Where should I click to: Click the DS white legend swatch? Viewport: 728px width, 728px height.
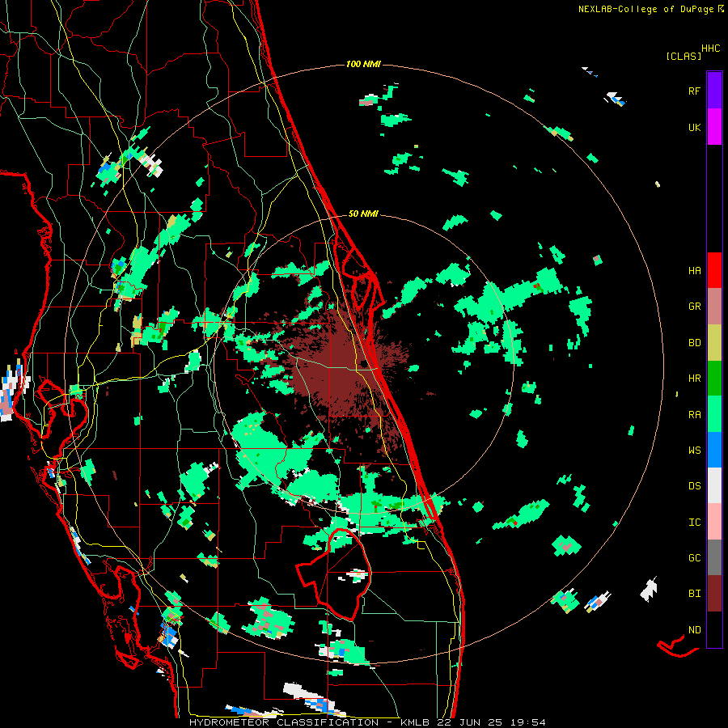click(x=714, y=485)
